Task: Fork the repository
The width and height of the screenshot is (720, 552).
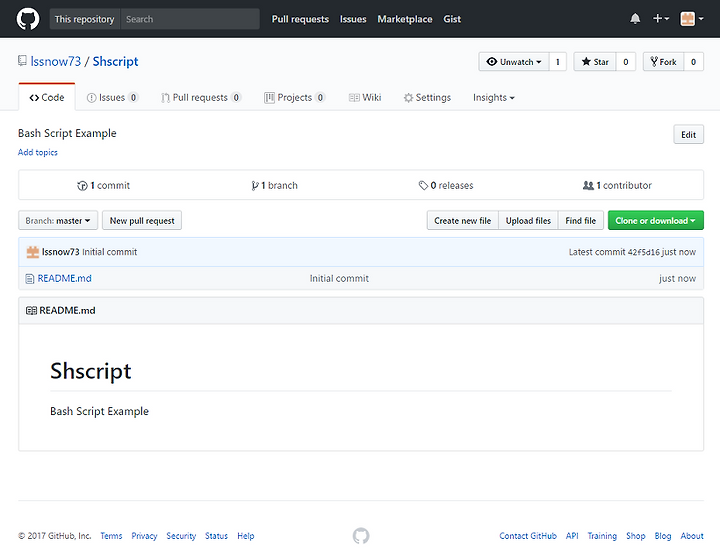Action: pos(664,62)
